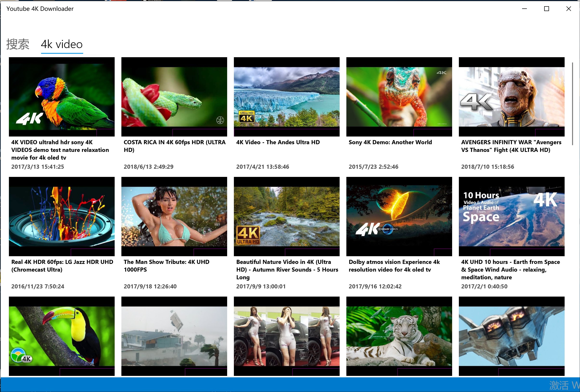Open the Autumn River nature video thumbnail

click(x=287, y=216)
